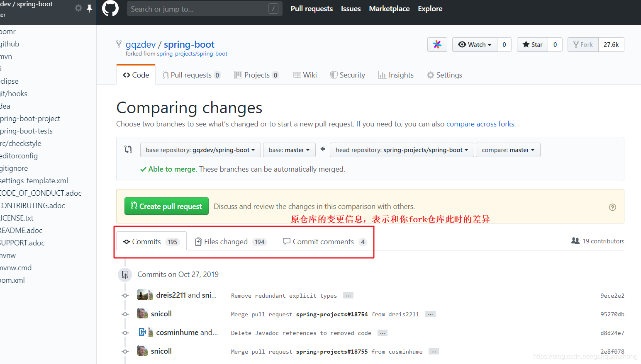Click compare across forks link
The width and height of the screenshot is (641, 364).
tap(480, 124)
